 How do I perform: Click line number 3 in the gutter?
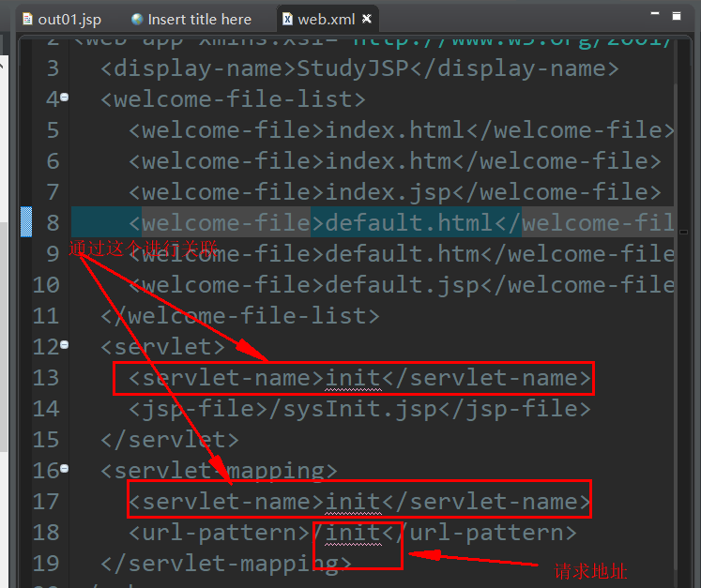pos(53,68)
